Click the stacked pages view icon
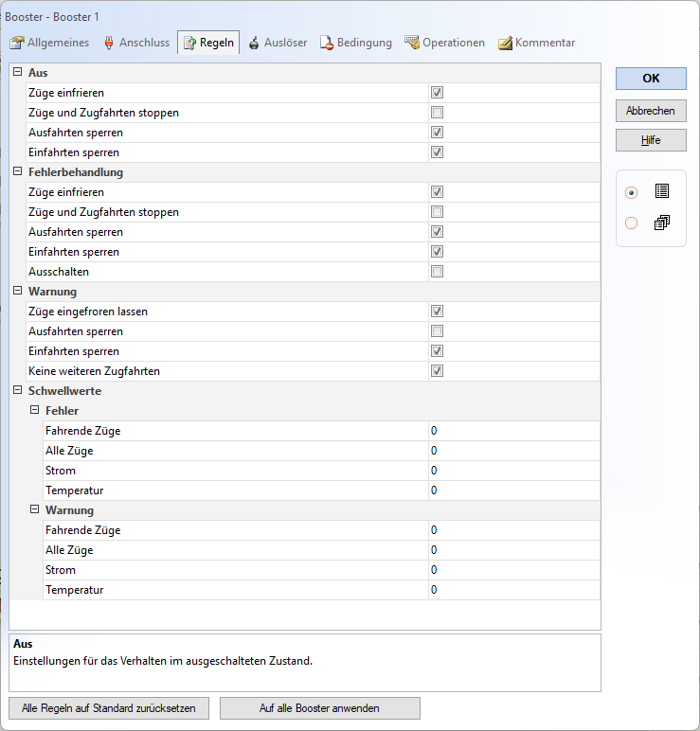The width and height of the screenshot is (700, 731). (662, 223)
